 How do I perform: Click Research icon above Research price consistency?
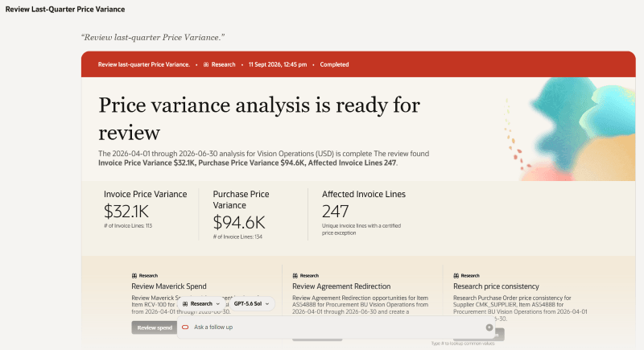pos(456,276)
